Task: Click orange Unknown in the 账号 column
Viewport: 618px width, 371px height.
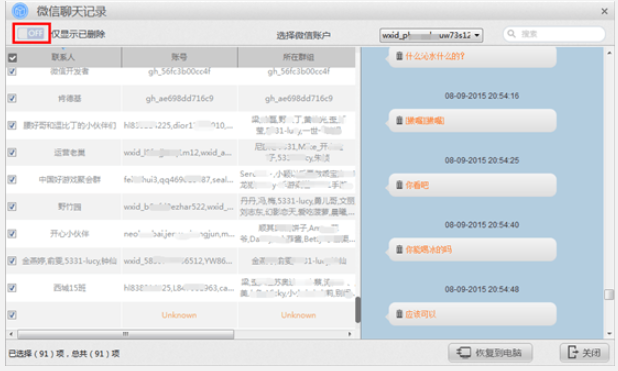Action: [x=179, y=315]
